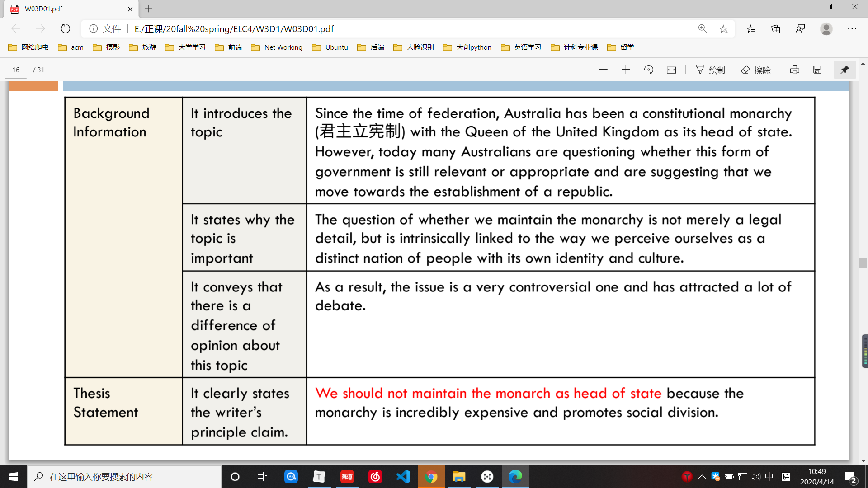The height and width of the screenshot is (488, 868).
Task: Open the notification action center
Action: pyautogui.click(x=850, y=477)
